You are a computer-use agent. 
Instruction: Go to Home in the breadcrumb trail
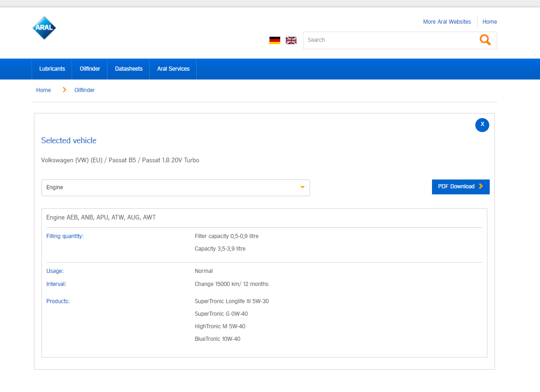(x=43, y=90)
